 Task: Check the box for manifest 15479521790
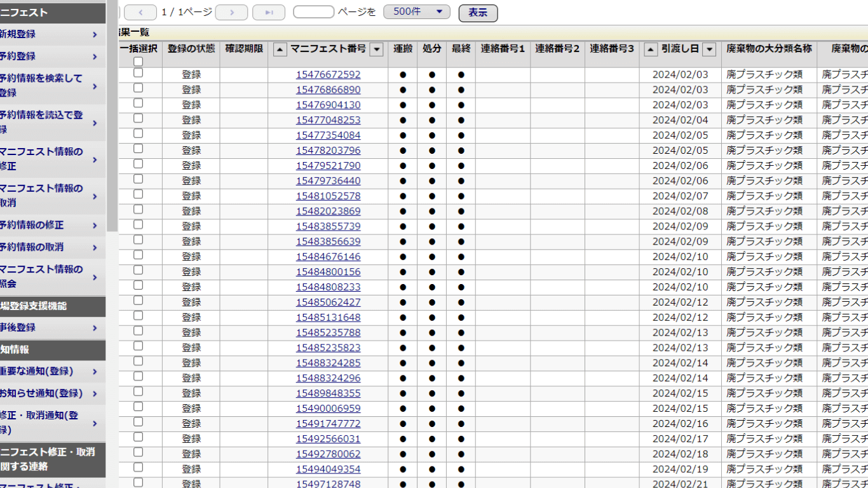click(x=138, y=164)
